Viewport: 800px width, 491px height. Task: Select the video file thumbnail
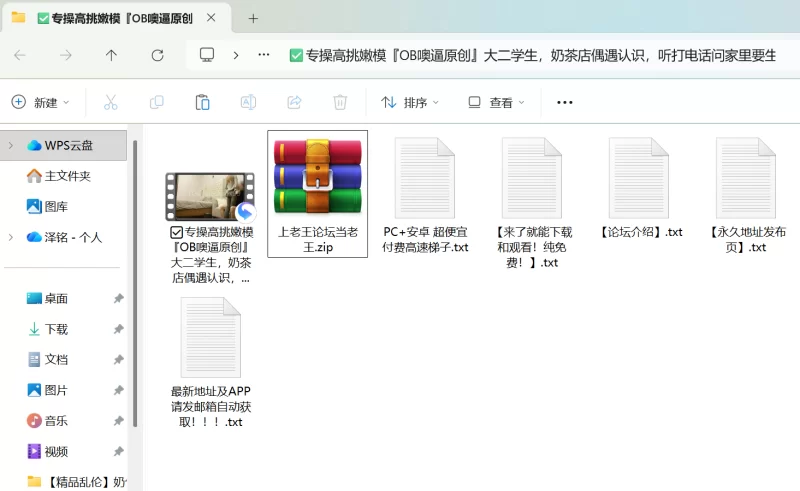coord(210,197)
